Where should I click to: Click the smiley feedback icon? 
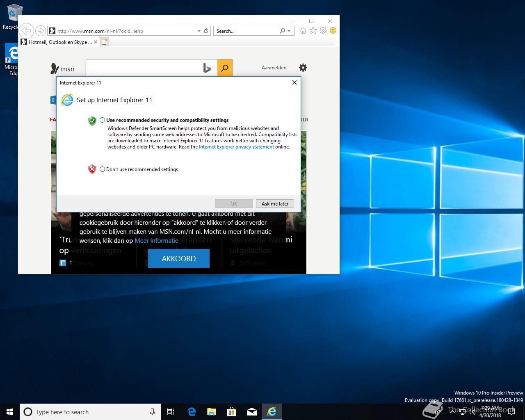333,31
